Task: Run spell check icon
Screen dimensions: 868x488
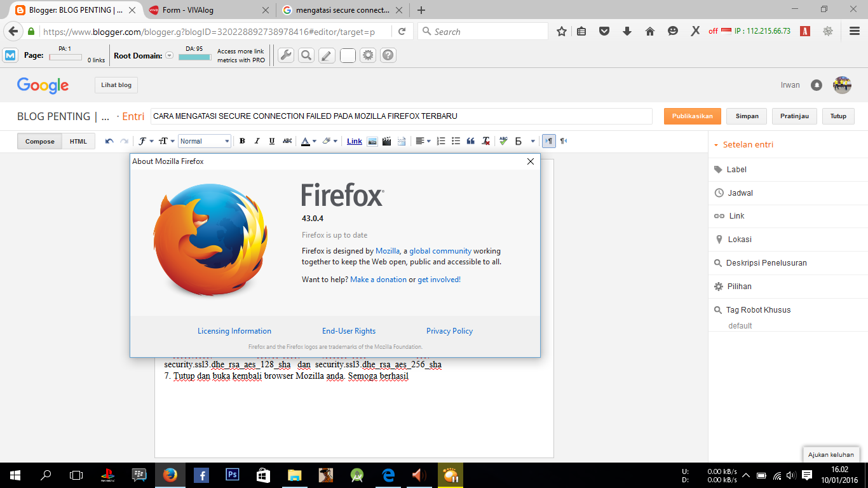Action: click(503, 141)
